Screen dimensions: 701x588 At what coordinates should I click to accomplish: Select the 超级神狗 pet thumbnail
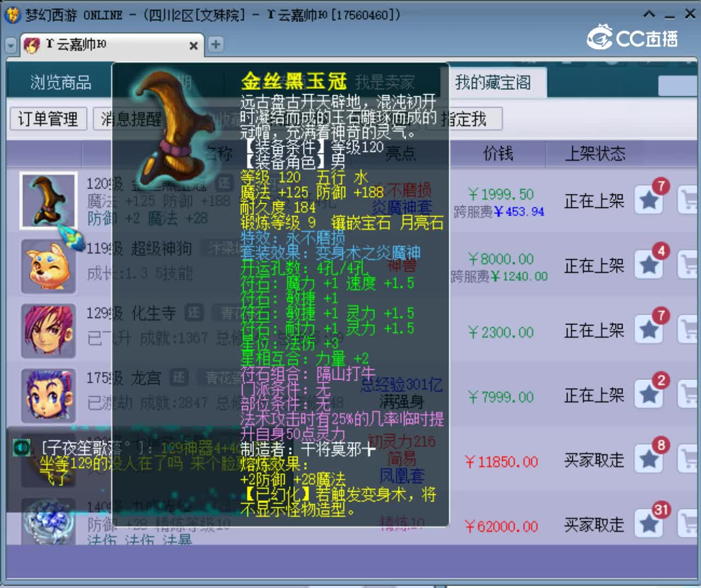48,266
